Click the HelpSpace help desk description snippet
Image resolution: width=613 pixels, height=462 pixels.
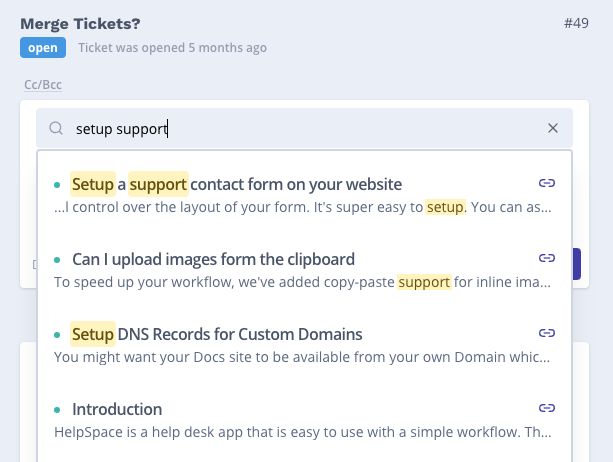[x=302, y=432]
